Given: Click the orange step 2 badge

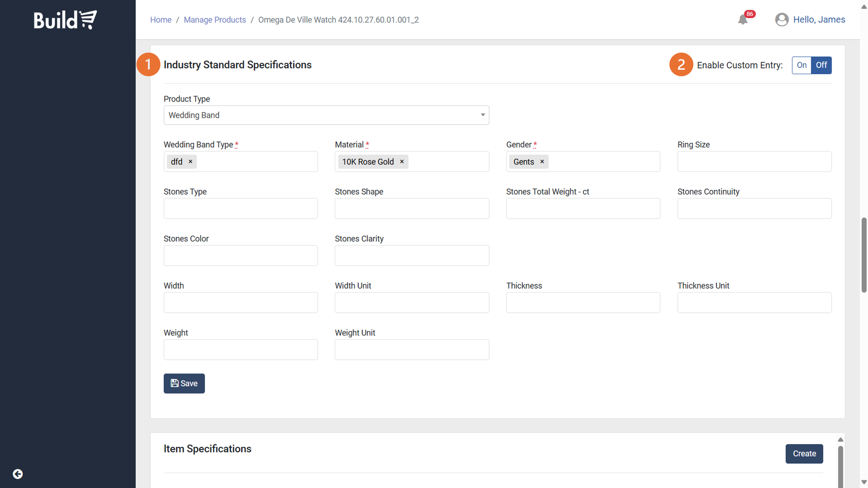Looking at the screenshot, I should pos(681,65).
